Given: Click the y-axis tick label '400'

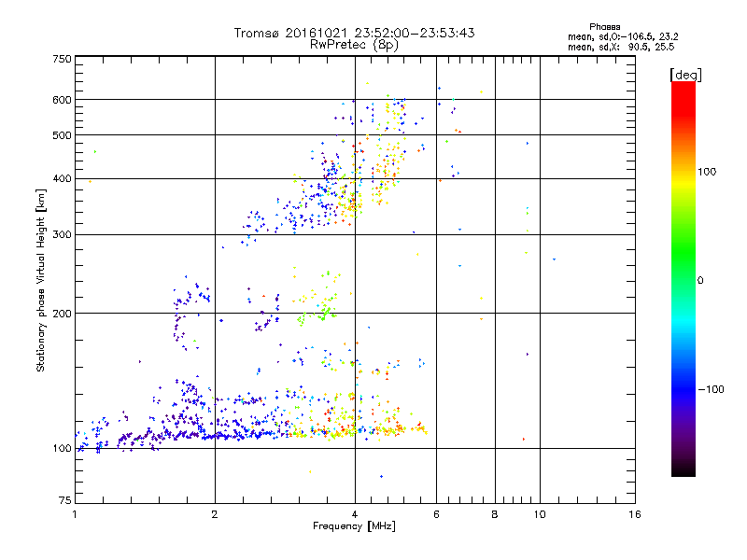Looking at the screenshot, I should [x=62, y=178].
